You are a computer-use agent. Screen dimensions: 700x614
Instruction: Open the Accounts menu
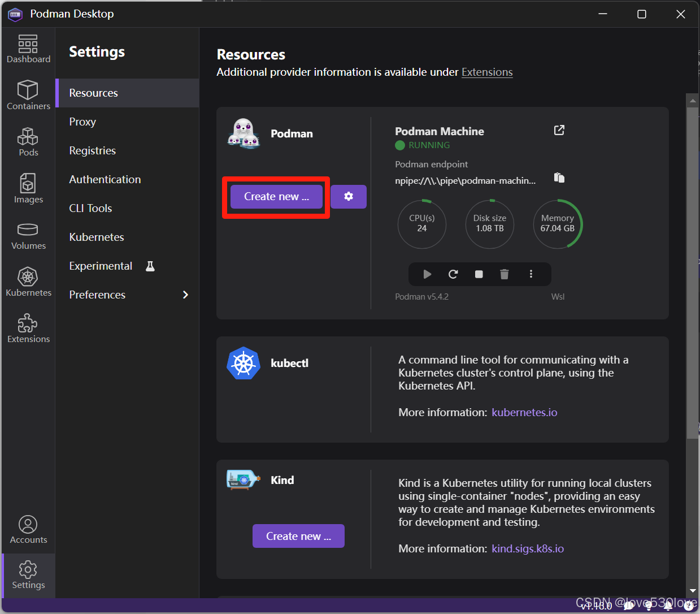click(x=28, y=530)
